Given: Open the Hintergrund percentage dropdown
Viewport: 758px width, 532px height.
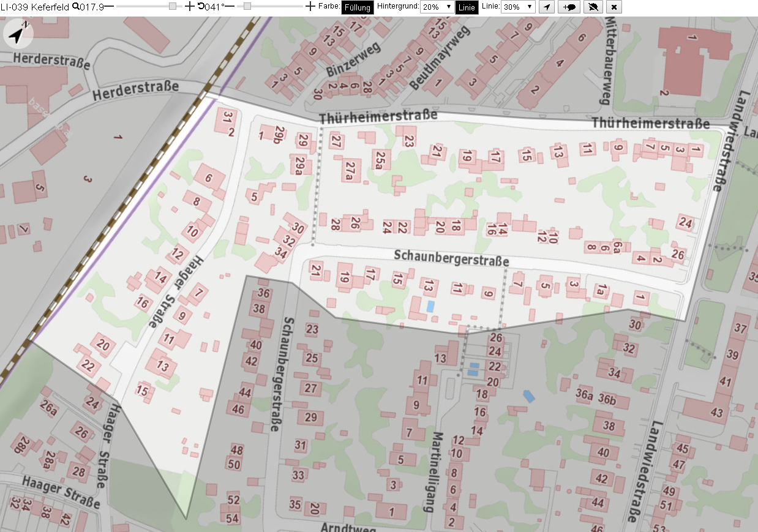Looking at the screenshot, I should click(438, 7).
